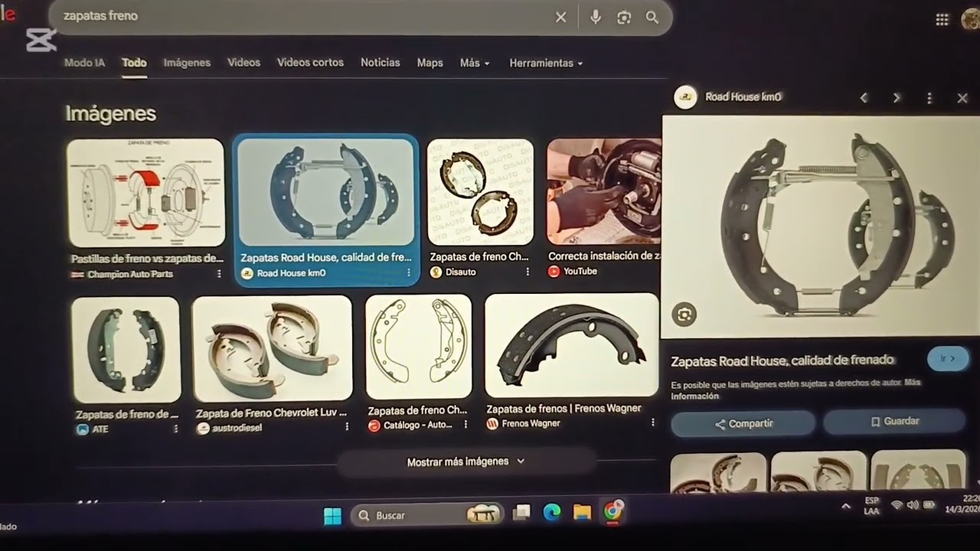Viewport: 980px width, 551px height.
Task: Switch to the Modo IA tab
Action: [84, 63]
